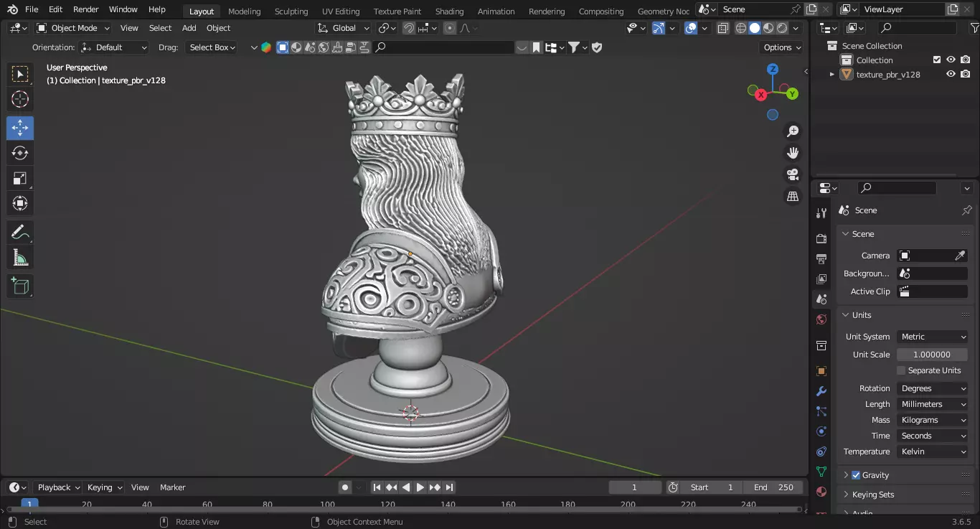Open the Tool properties tab

point(821,213)
